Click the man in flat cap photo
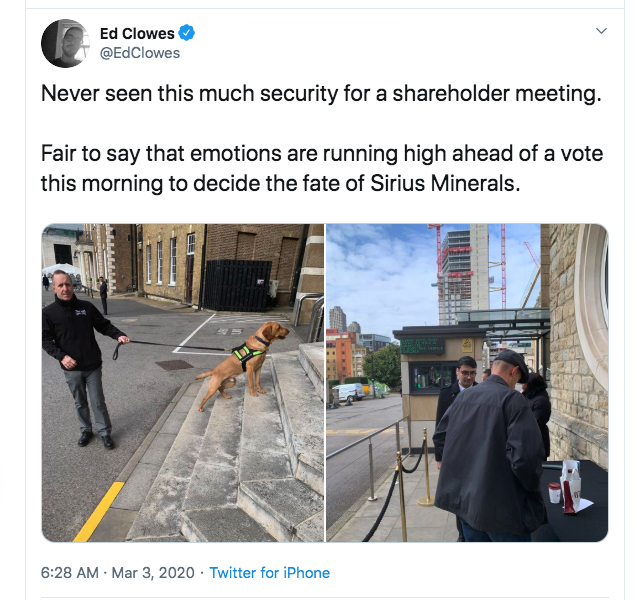637x600 pixels. coord(490,445)
